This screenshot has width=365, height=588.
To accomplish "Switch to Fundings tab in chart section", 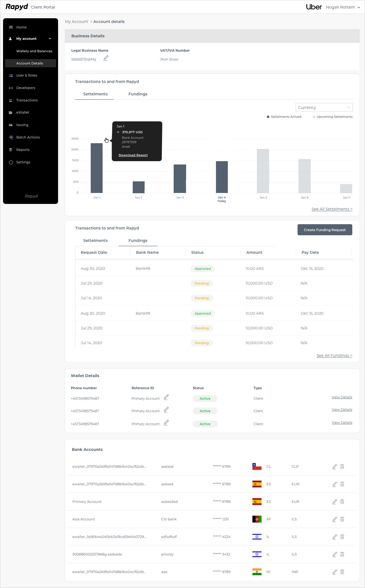I will (138, 94).
